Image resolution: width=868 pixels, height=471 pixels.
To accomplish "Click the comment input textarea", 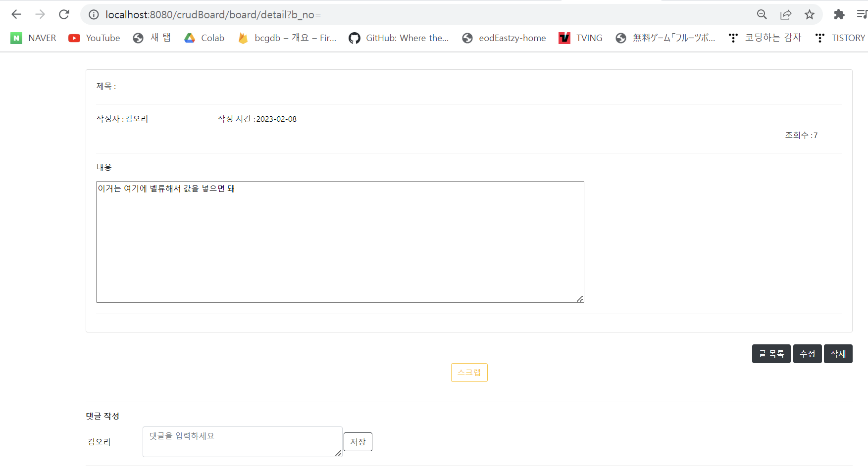I will click(x=242, y=442).
